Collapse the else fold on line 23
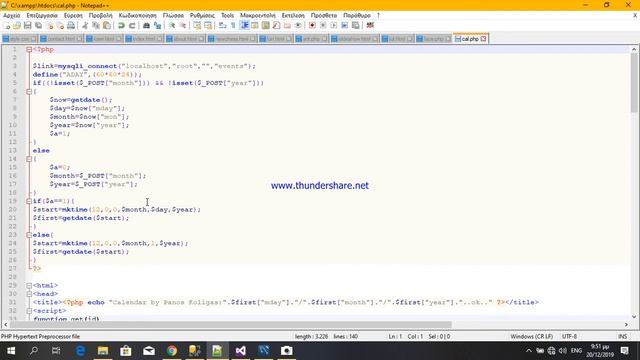640x360 pixels. [29, 235]
